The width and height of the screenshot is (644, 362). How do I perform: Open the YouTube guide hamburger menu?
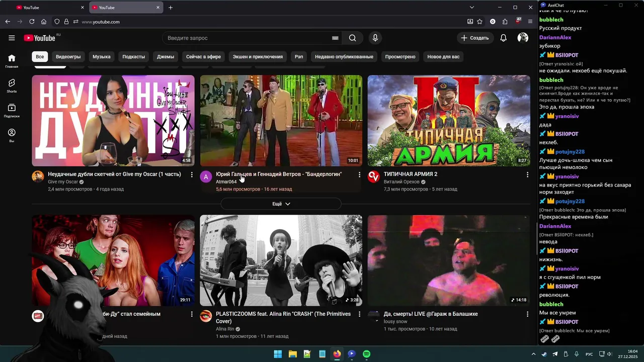tap(12, 38)
